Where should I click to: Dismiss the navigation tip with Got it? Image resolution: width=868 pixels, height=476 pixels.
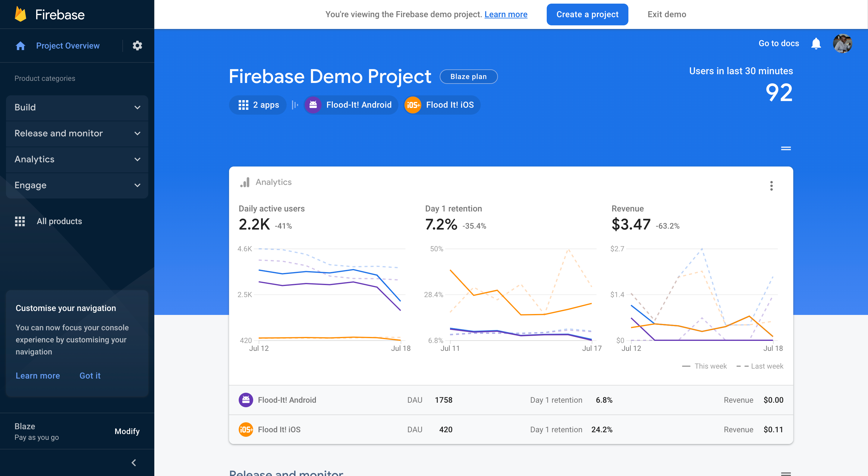tap(90, 376)
